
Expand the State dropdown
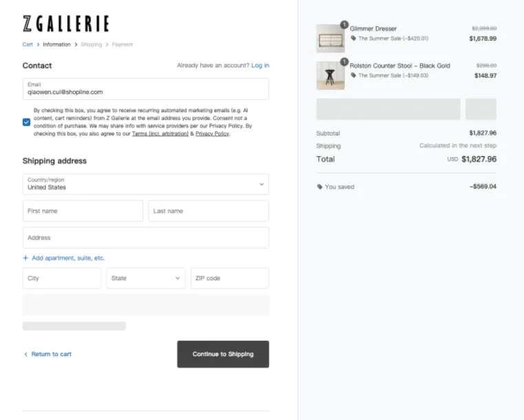point(145,278)
